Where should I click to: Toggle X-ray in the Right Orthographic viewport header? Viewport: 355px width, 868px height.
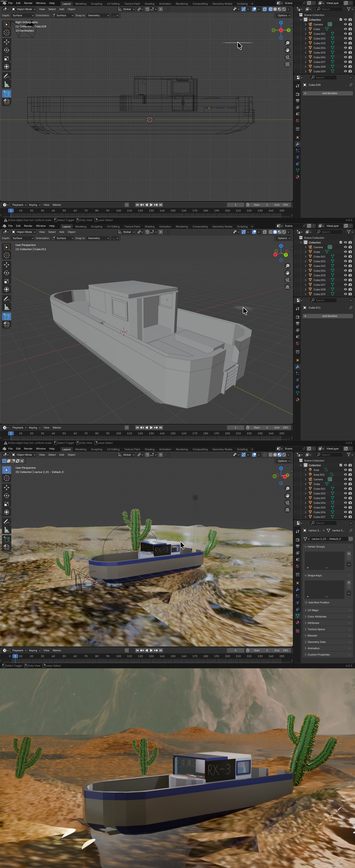click(265, 9)
